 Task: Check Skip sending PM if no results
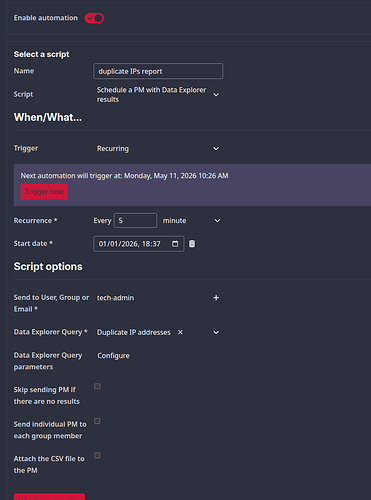click(x=97, y=386)
